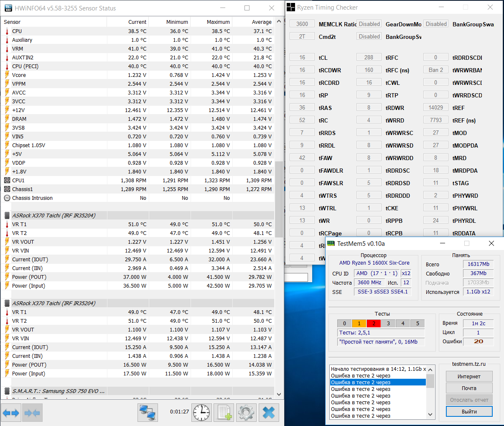Select the CPU (PECI) sensor row
The height and width of the screenshot is (426, 504).
(x=138, y=66)
